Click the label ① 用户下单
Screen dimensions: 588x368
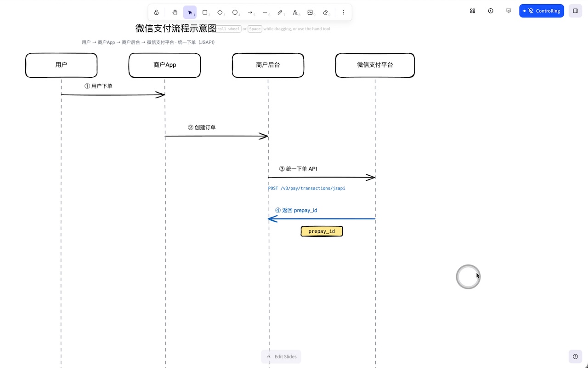coord(98,86)
